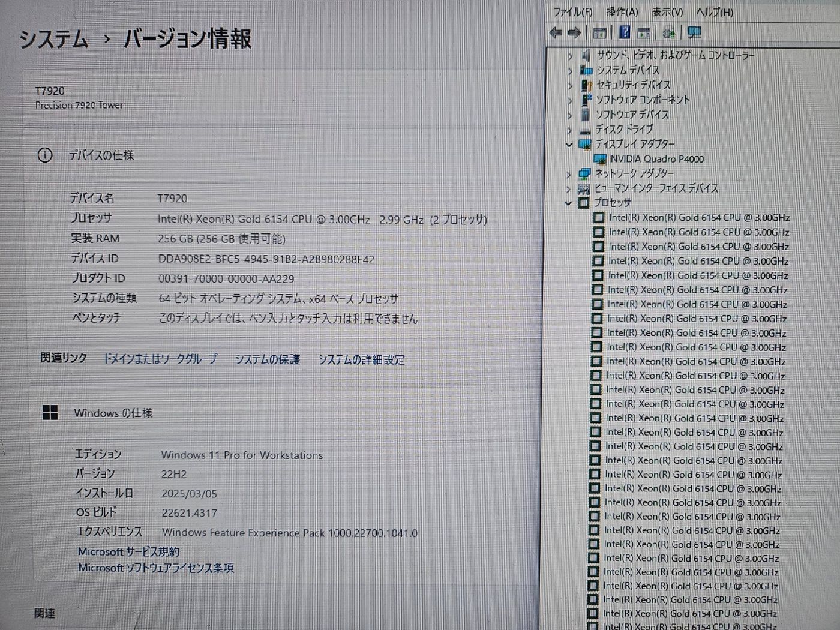Click the Precision 7920 Tower model text
The image size is (840, 630).
(79, 105)
